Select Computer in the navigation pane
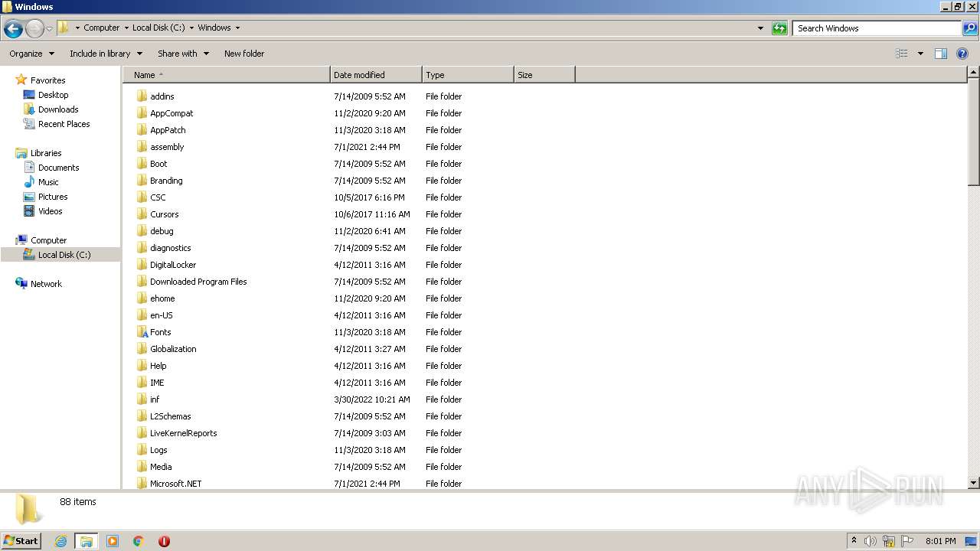Viewport: 980px width, 551px height. click(48, 240)
